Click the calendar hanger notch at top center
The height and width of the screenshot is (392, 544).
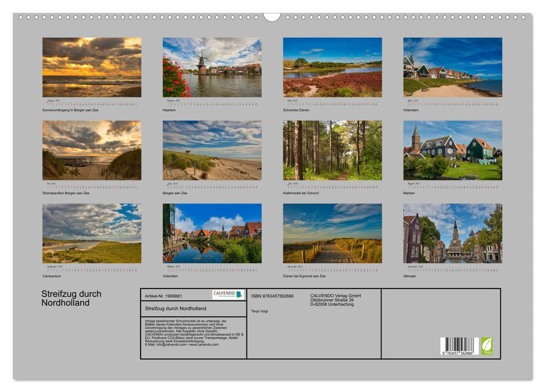[x=272, y=17]
